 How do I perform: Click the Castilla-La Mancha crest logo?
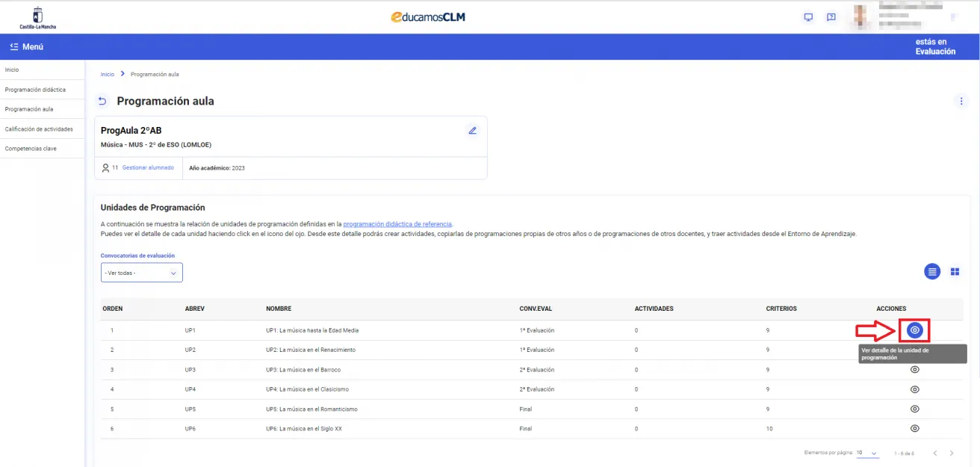coord(37,17)
